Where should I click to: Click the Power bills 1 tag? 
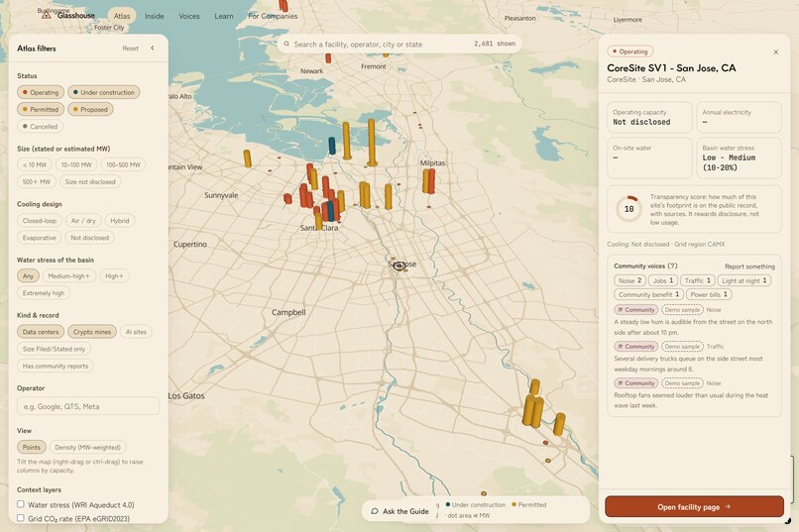[x=710, y=294]
